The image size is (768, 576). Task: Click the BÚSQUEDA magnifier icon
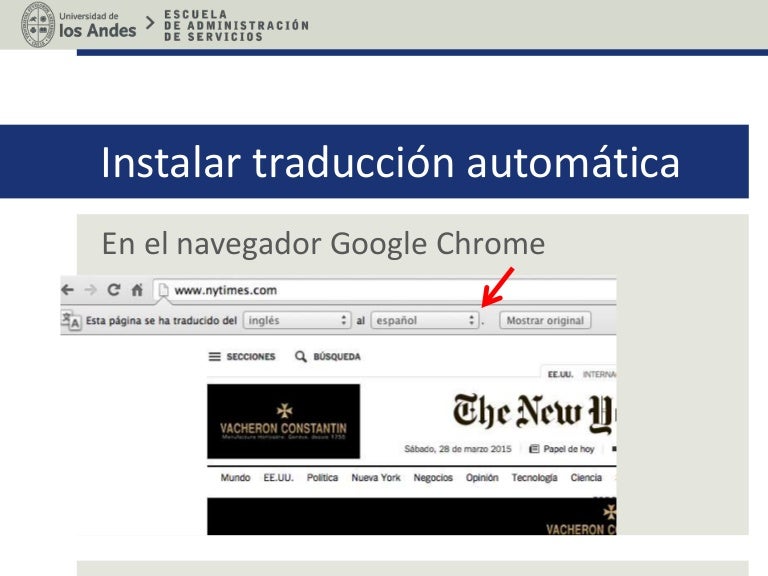coord(301,357)
